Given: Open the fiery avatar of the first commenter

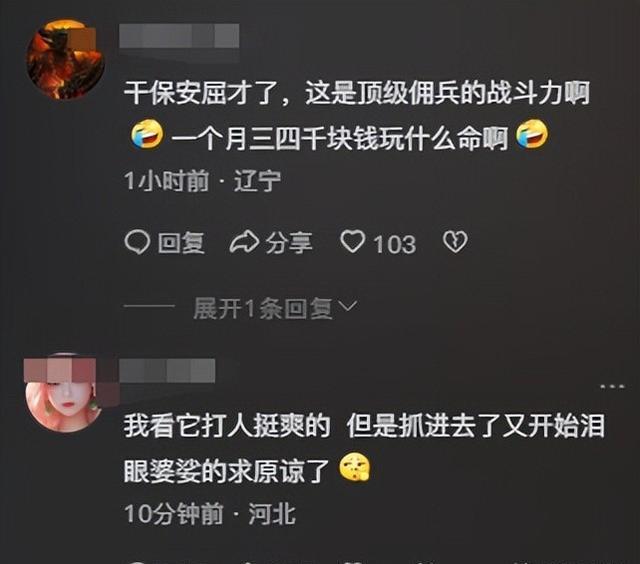Looking at the screenshot, I should coord(65,60).
